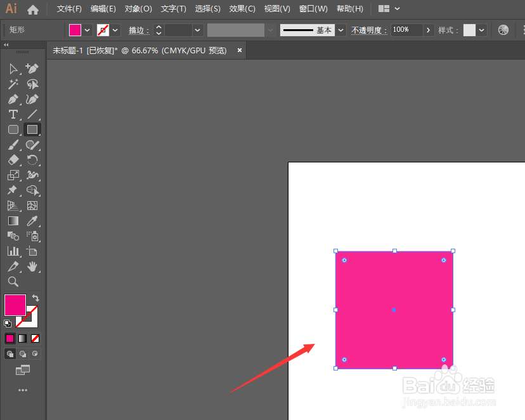Viewport: 525px width, 420px height.
Task: Select the Slice tool
Action: click(13, 266)
